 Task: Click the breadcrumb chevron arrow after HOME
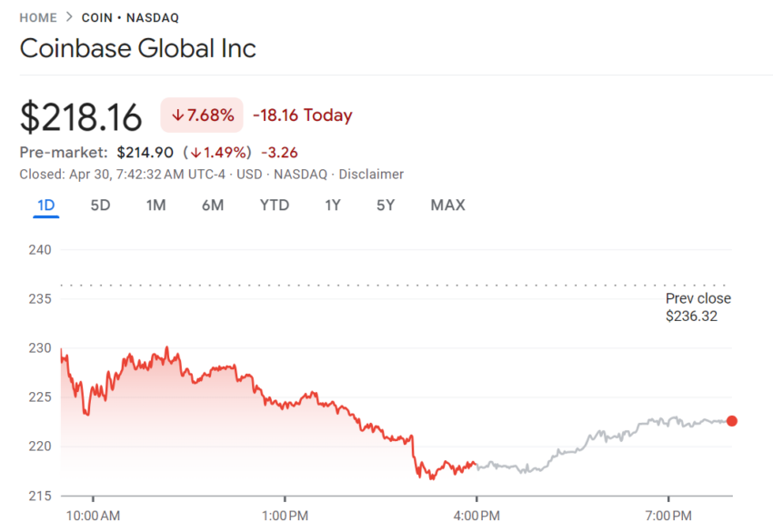coord(69,17)
